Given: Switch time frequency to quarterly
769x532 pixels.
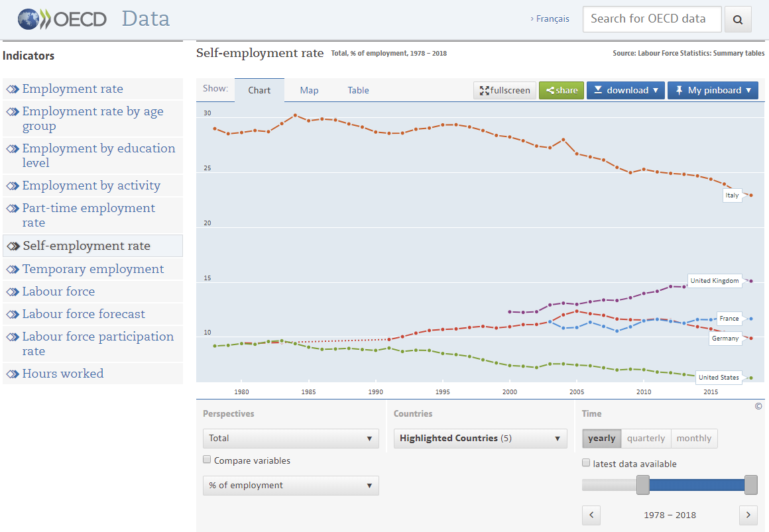Looking at the screenshot, I should click(x=646, y=439).
